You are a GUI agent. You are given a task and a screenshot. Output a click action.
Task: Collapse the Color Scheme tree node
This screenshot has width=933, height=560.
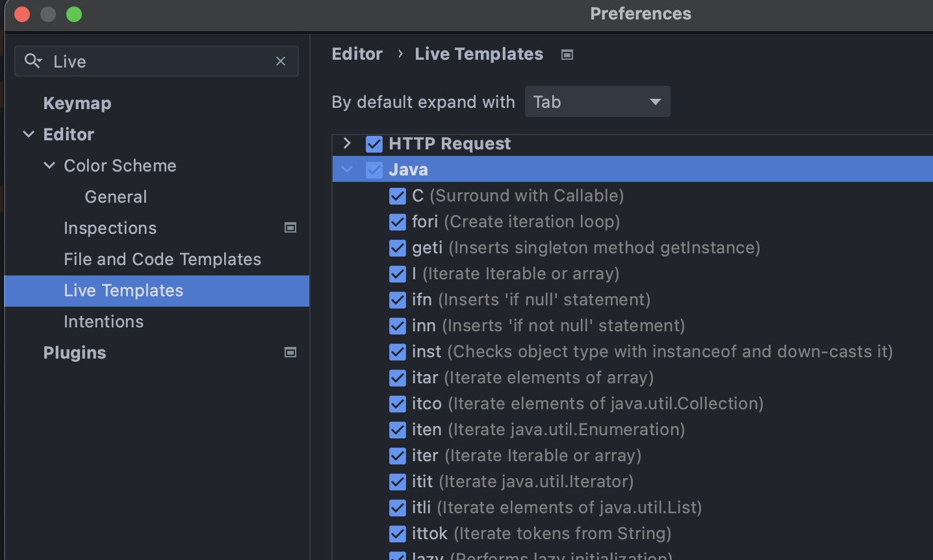[49, 166]
